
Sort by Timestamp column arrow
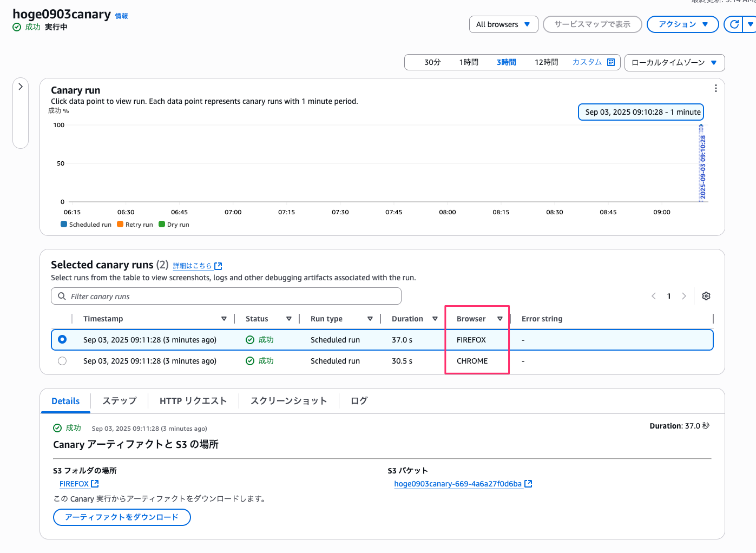click(224, 319)
